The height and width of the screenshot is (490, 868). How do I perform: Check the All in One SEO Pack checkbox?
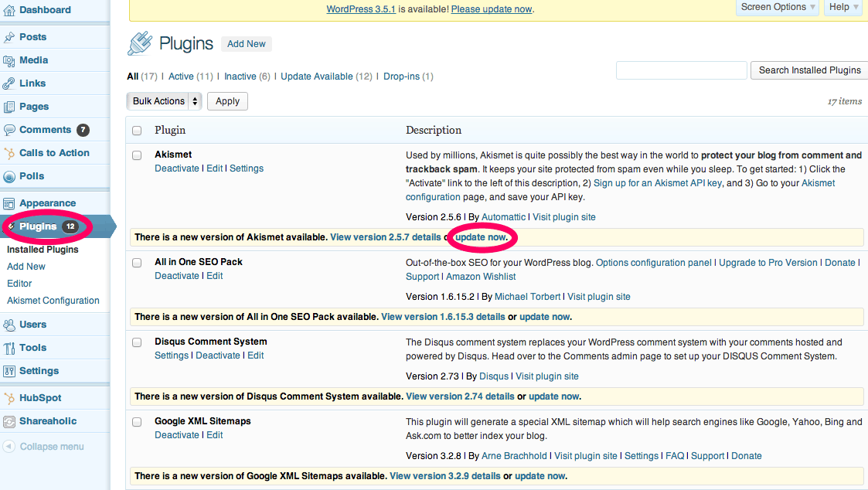tap(137, 263)
